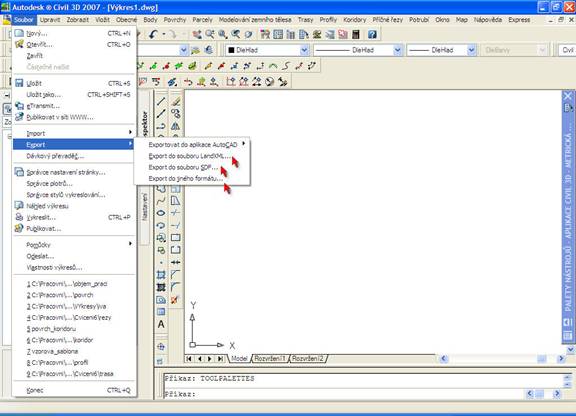Switch to the Rozvržení2 layout tab
Viewport: 576px width, 416px height.
(x=308, y=358)
